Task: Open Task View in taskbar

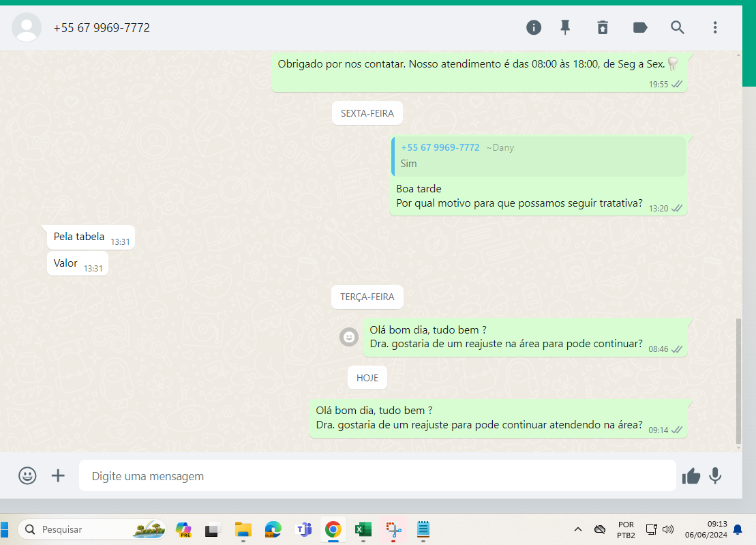Action: [213, 529]
